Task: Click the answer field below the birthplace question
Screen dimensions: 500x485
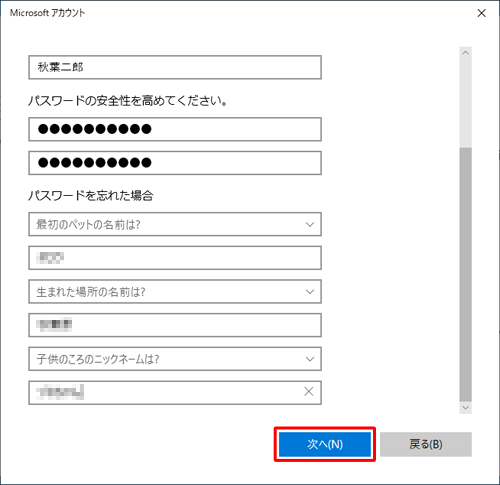Action: pyautogui.click(x=175, y=325)
